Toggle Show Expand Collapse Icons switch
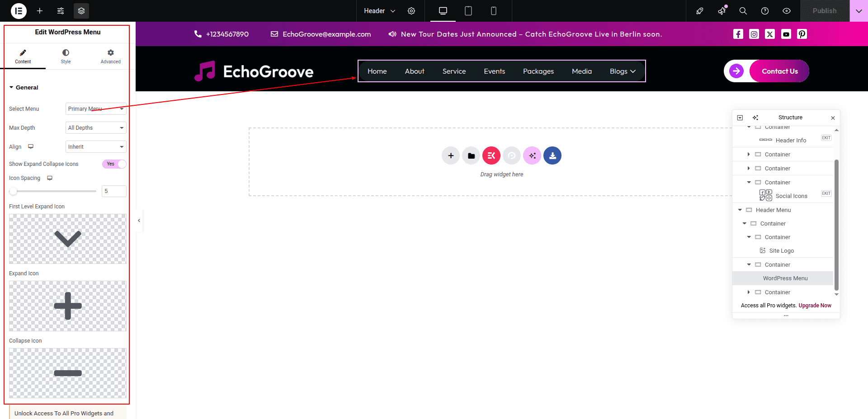Viewport: 868px width, 419px height. [114, 164]
